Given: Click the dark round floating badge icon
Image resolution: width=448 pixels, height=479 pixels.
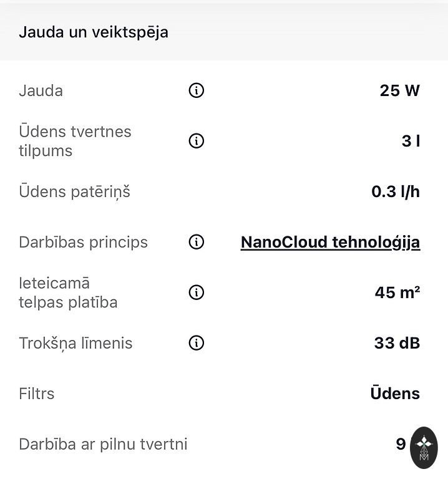Looking at the screenshot, I should pyautogui.click(x=424, y=448).
